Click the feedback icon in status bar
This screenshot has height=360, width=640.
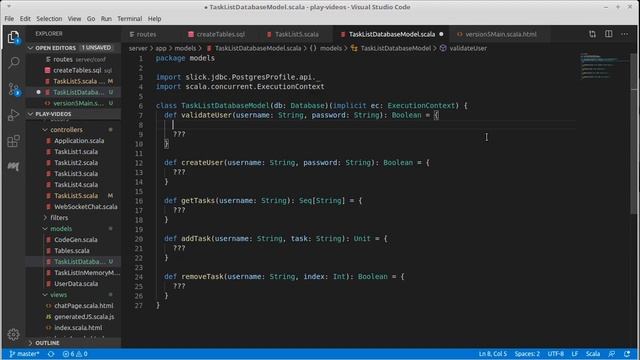click(611, 354)
